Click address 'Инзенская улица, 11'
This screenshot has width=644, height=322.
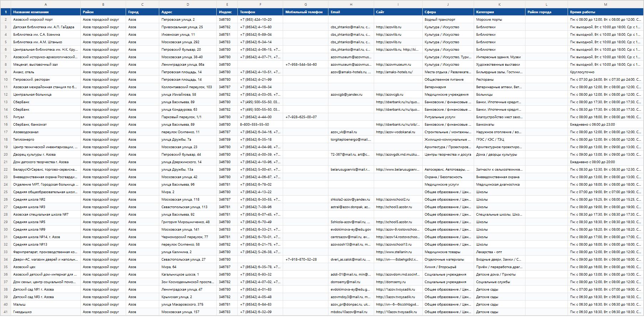[188, 35]
